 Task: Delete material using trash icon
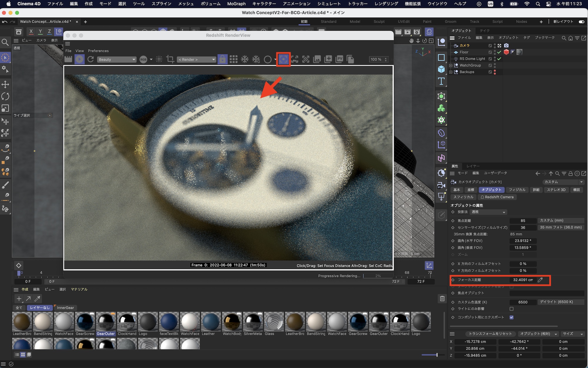pos(442,299)
